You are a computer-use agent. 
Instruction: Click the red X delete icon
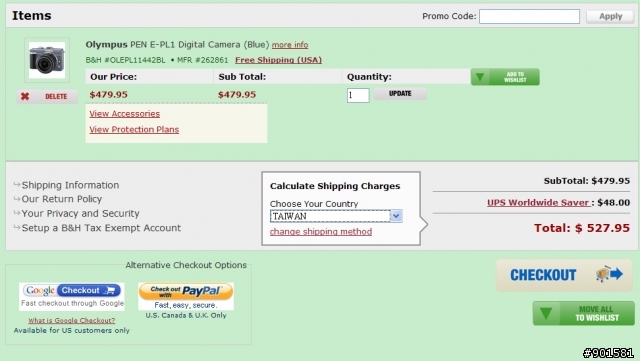25,96
